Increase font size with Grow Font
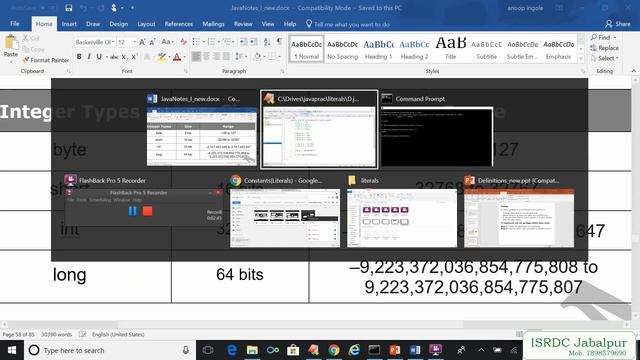Image resolution: width=640 pixels, height=360 pixels. pyautogui.click(x=142, y=42)
